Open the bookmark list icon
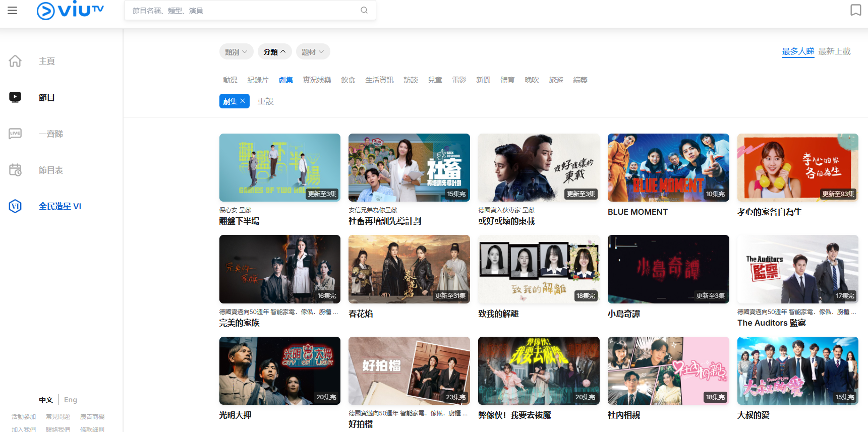Image resolution: width=868 pixels, height=432 pixels. pos(856,10)
